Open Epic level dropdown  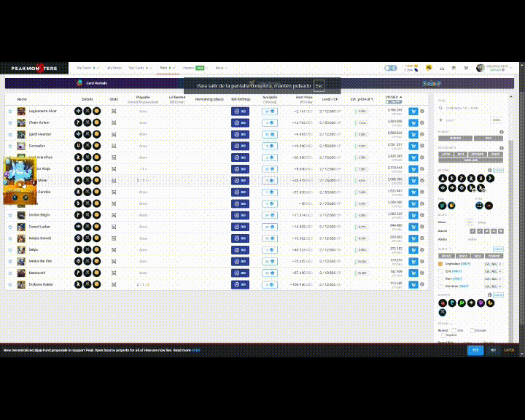(x=494, y=271)
